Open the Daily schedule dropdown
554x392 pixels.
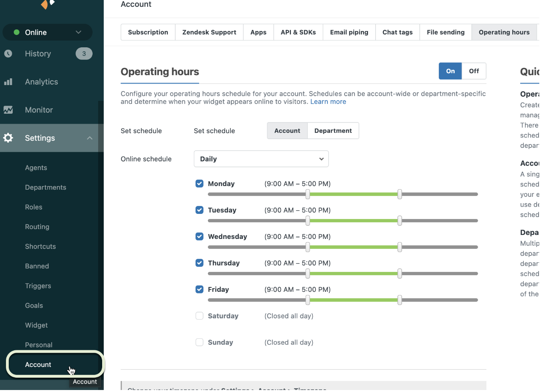261,159
